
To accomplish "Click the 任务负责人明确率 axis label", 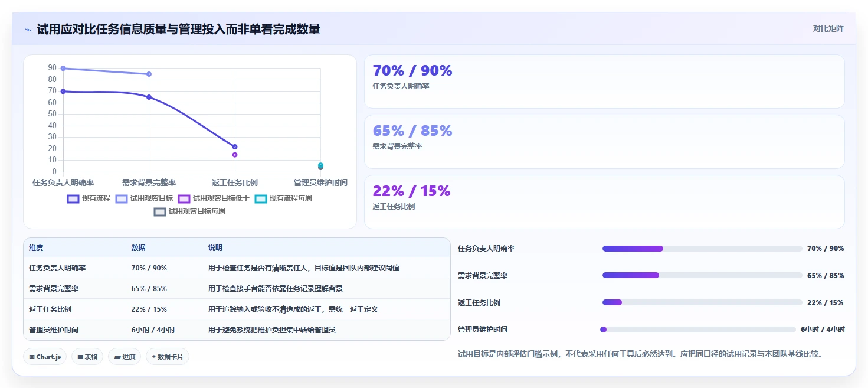I will click(63, 182).
